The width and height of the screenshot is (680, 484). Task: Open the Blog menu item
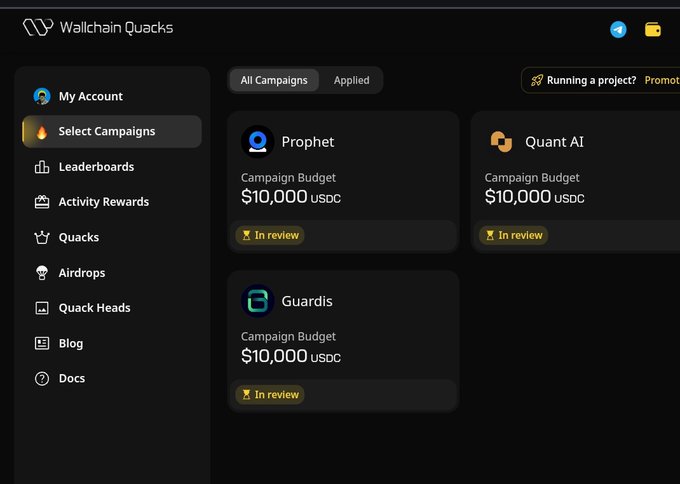pyautogui.click(x=112, y=343)
